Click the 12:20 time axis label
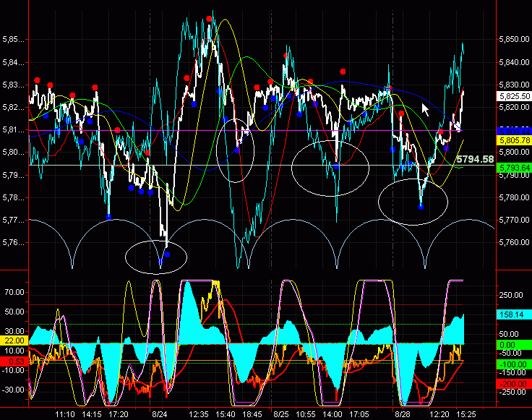Image resolution: width=532 pixels, height=420 pixels. click(x=439, y=414)
